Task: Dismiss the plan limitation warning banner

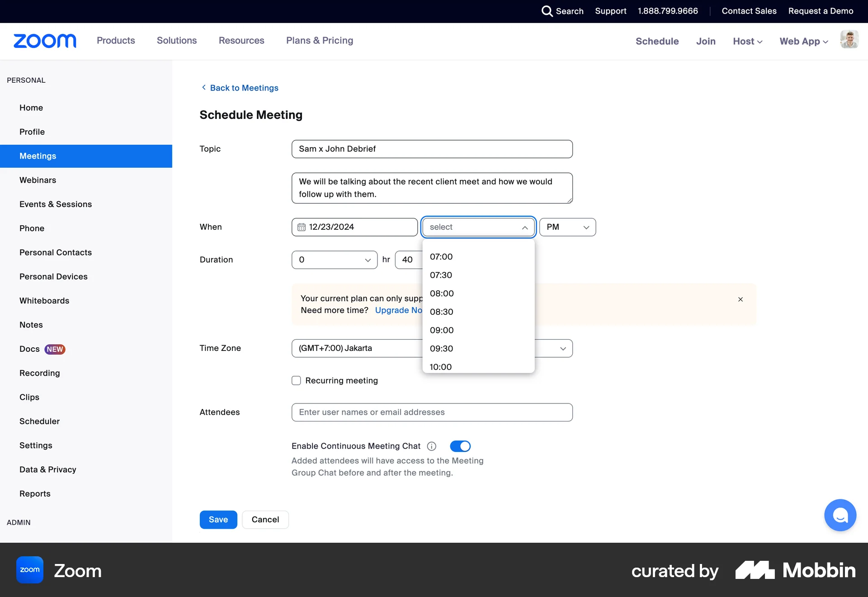Action: pyautogui.click(x=740, y=299)
